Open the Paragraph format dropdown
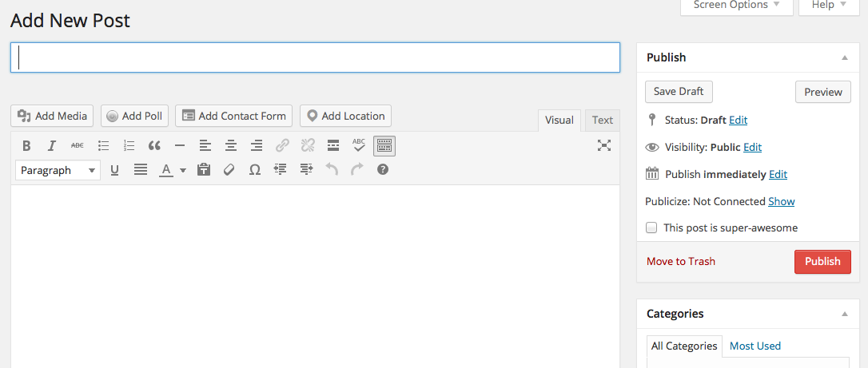The width and height of the screenshot is (868, 368). coord(58,170)
